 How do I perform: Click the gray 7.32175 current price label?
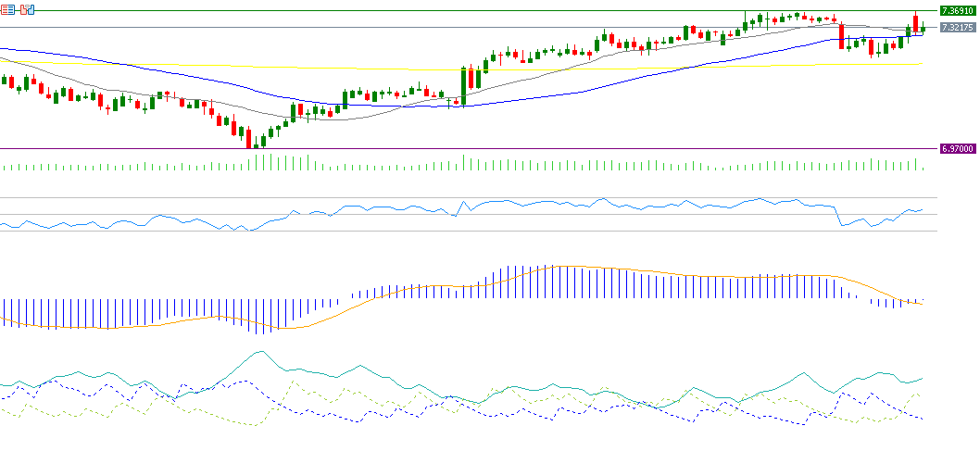[x=957, y=28]
